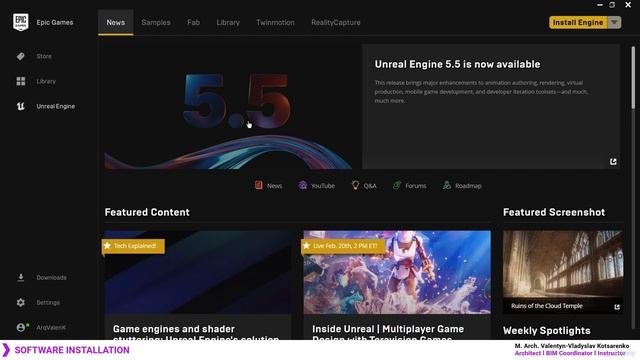Image resolution: width=640 pixels, height=360 pixels.
Task: Click the Q&A lightbulb icon
Action: click(x=355, y=185)
